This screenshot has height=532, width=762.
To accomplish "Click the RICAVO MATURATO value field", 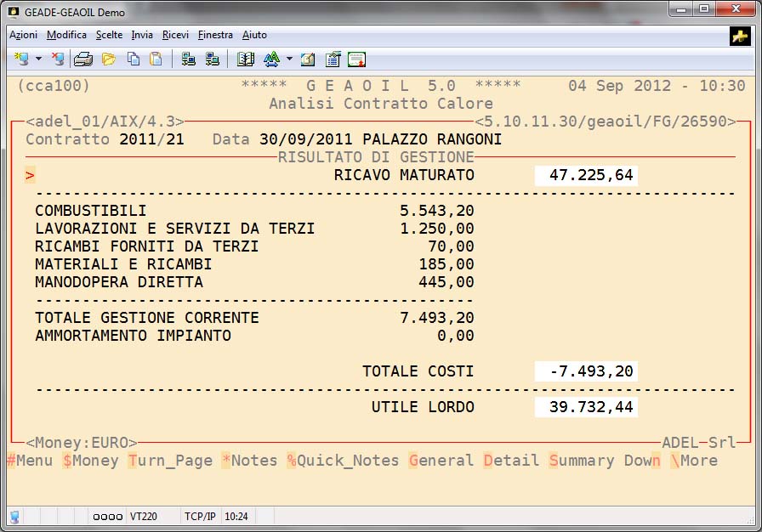I will click(585, 176).
